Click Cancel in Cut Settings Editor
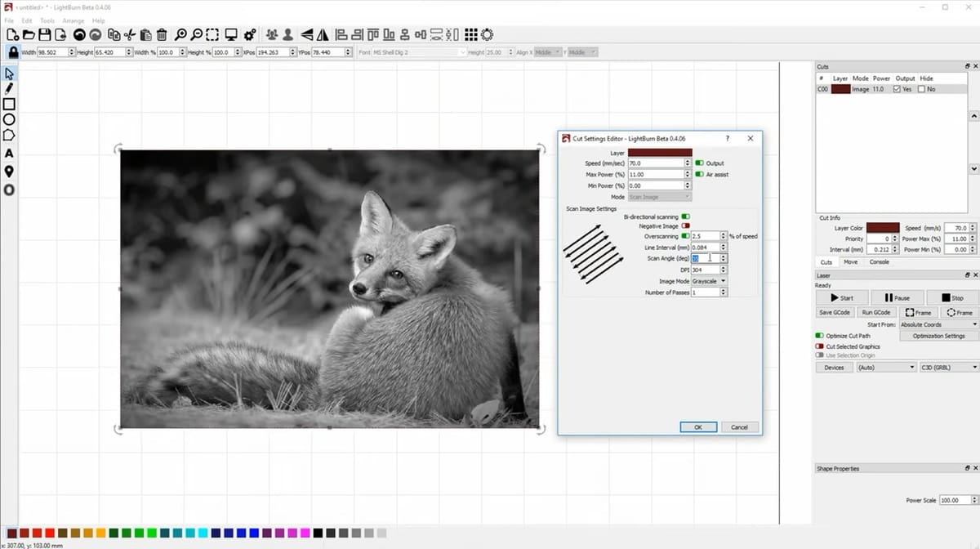Screen dimensions: 980x549 pyautogui.click(x=739, y=427)
